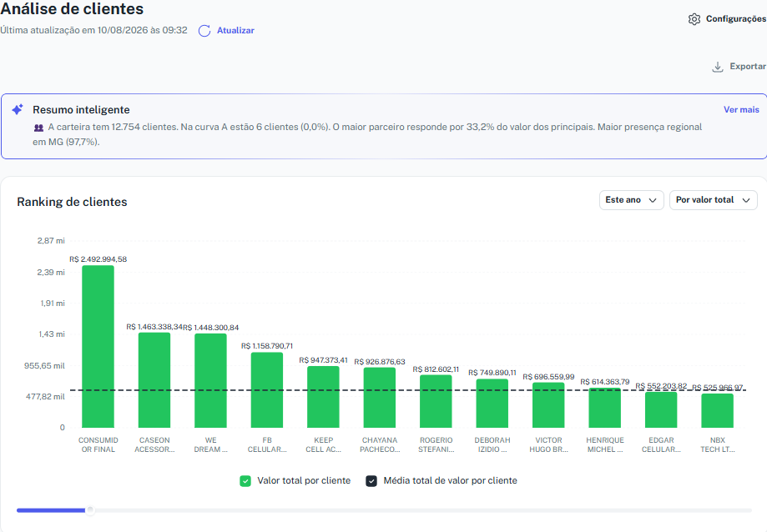This screenshot has height=532, width=767.
Task: Open Ver mais in the smart summary
Action: 742,110
